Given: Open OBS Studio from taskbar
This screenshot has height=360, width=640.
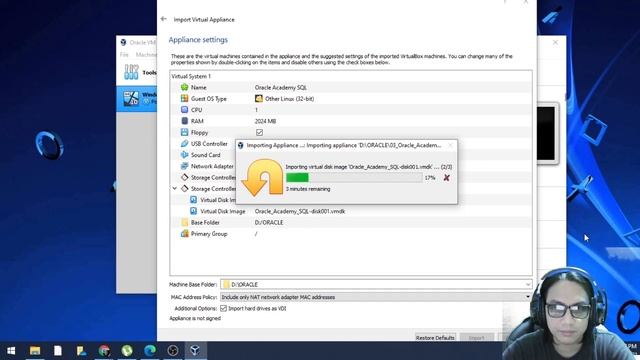Looking at the screenshot, I should (173, 351).
